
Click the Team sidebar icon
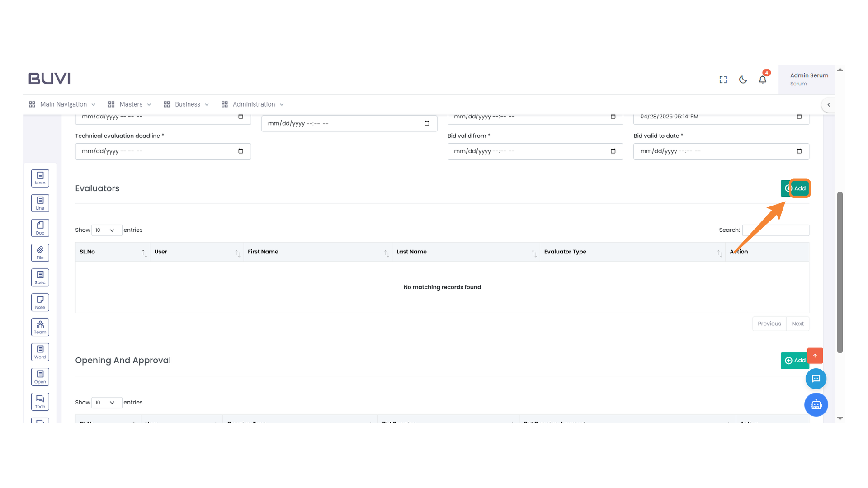[x=40, y=327]
